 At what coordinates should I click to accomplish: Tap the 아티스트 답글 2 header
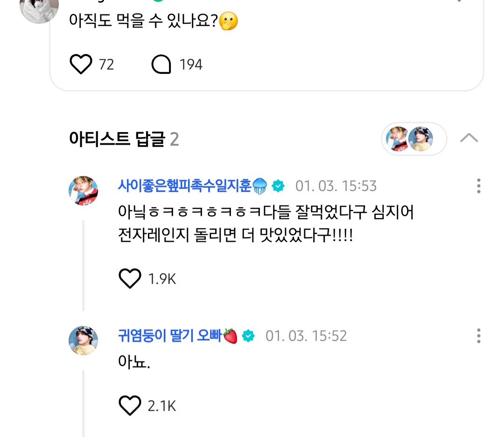[124, 139]
